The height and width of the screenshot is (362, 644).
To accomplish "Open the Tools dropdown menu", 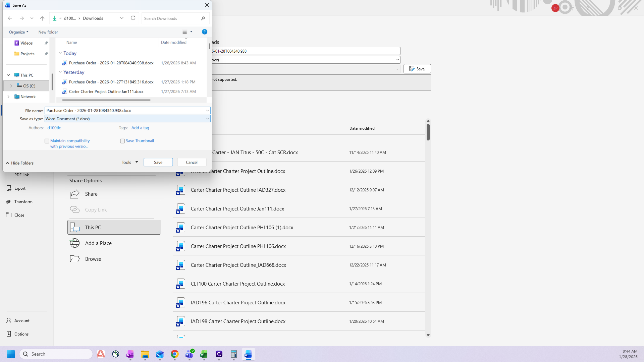I will coord(130,162).
